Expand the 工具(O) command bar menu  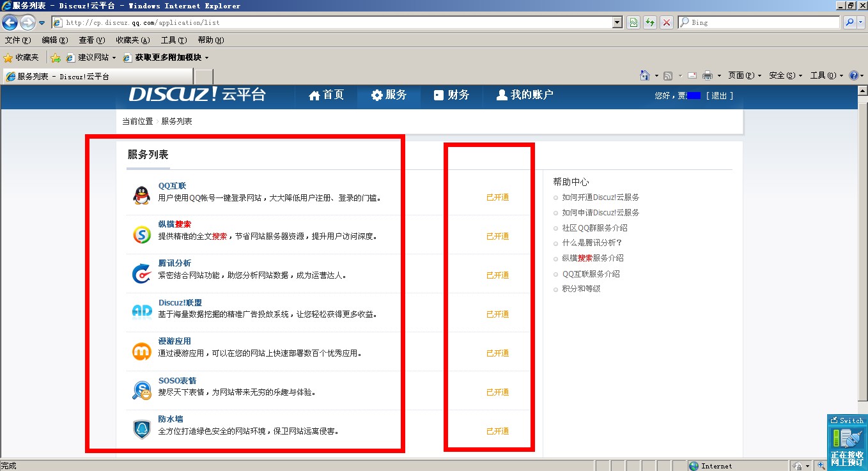pos(826,75)
